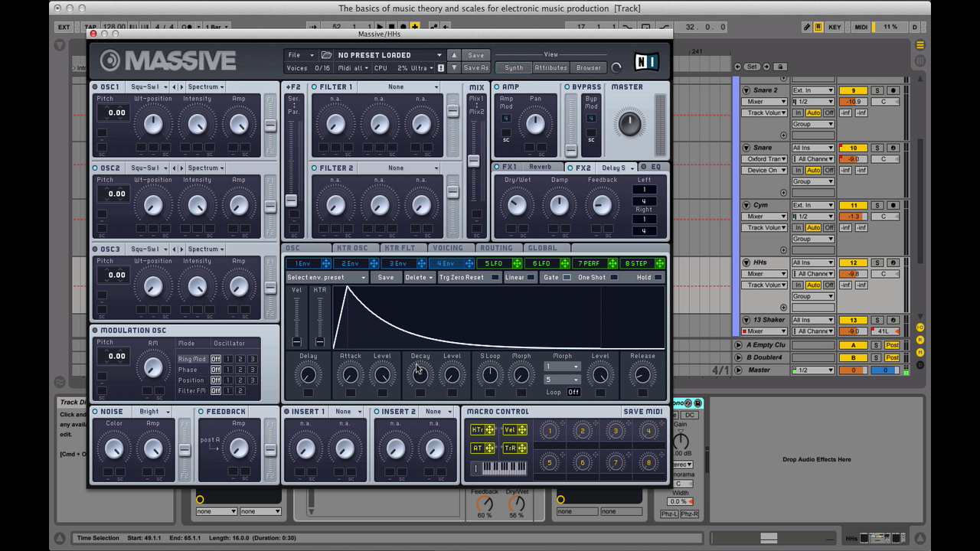Click SAVE MIDI in Macro Control
This screenshot has width=980, height=551.
click(x=643, y=412)
